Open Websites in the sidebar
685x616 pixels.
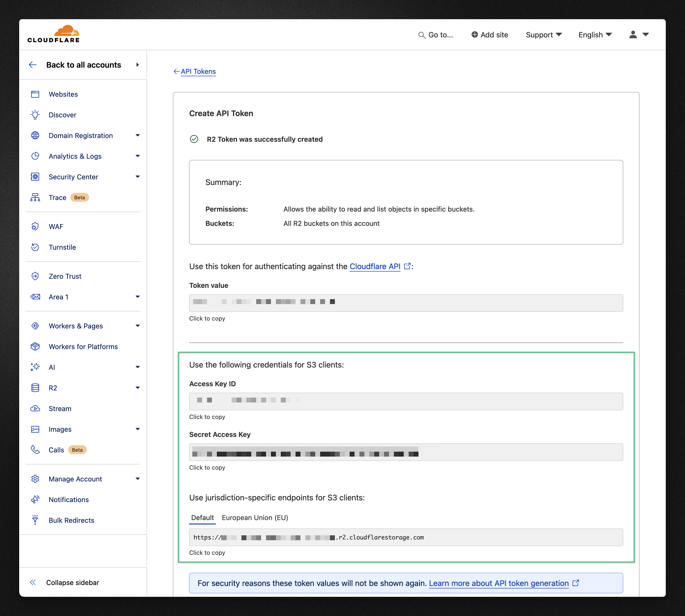click(x=63, y=94)
